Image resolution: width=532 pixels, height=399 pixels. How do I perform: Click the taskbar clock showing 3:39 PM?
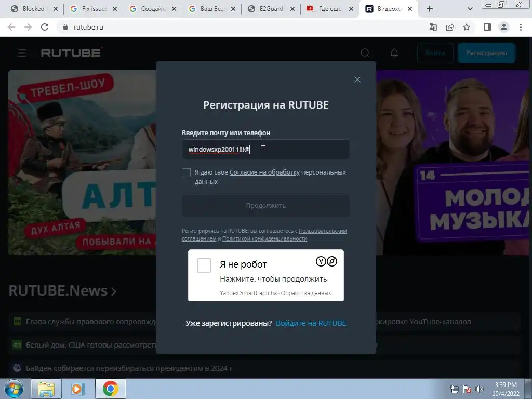506,389
